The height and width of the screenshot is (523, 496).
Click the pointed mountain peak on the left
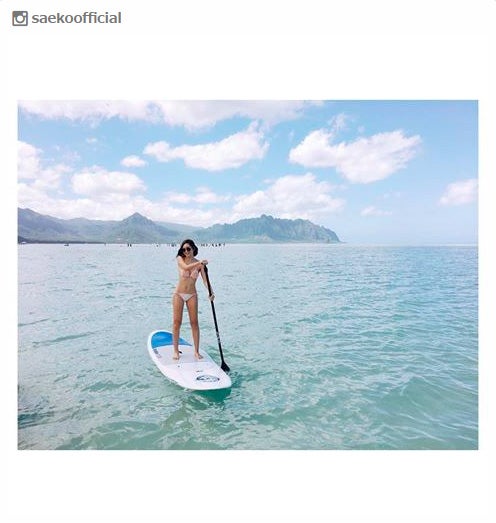(x=136, y=218)
